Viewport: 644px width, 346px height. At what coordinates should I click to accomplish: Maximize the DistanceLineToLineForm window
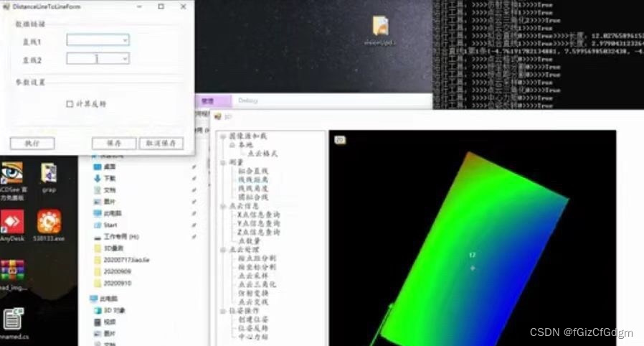161,6
